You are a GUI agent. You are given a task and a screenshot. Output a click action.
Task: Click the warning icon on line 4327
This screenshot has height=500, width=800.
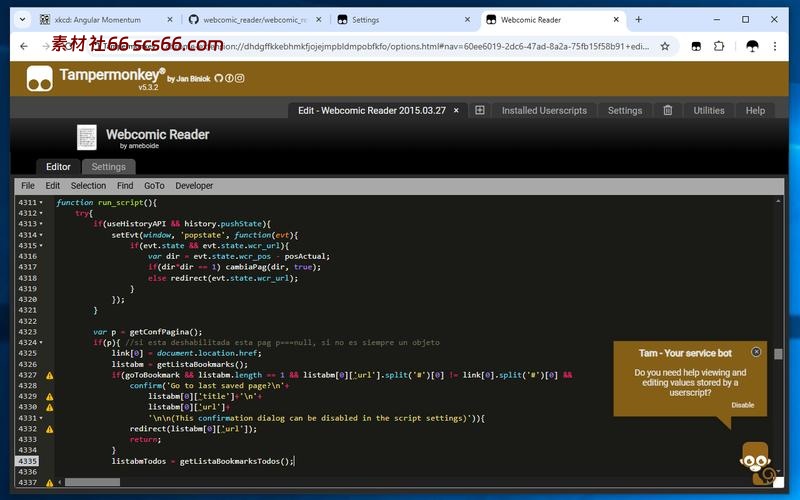[x=49, y=375]
